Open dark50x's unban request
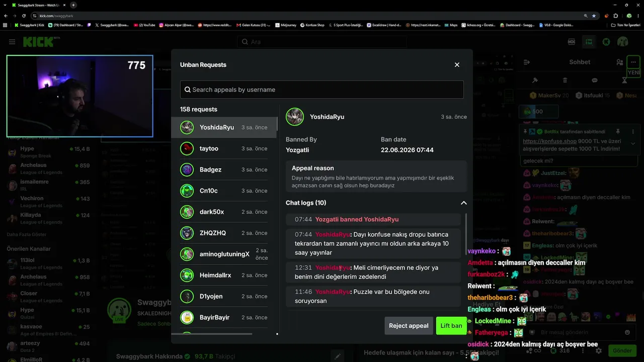 click(x=224, y=212)
